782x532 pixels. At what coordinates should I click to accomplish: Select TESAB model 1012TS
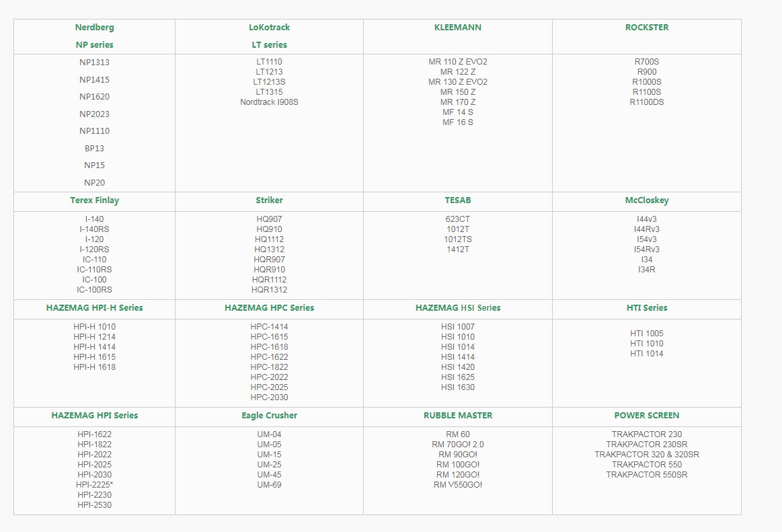(x=458, y=239)
